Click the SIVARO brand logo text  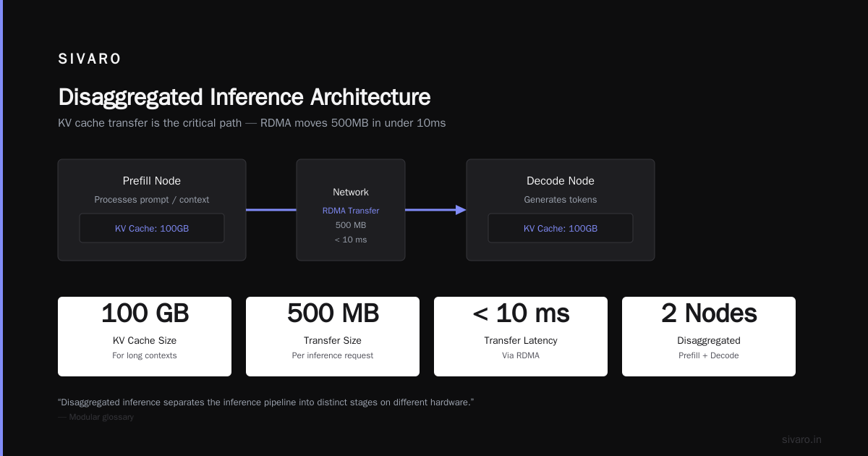(x=90, y=59)
